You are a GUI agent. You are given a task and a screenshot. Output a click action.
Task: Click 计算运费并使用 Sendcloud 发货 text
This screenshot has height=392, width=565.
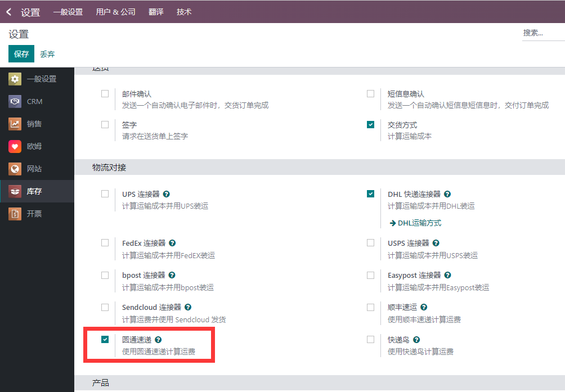(174, 319)
